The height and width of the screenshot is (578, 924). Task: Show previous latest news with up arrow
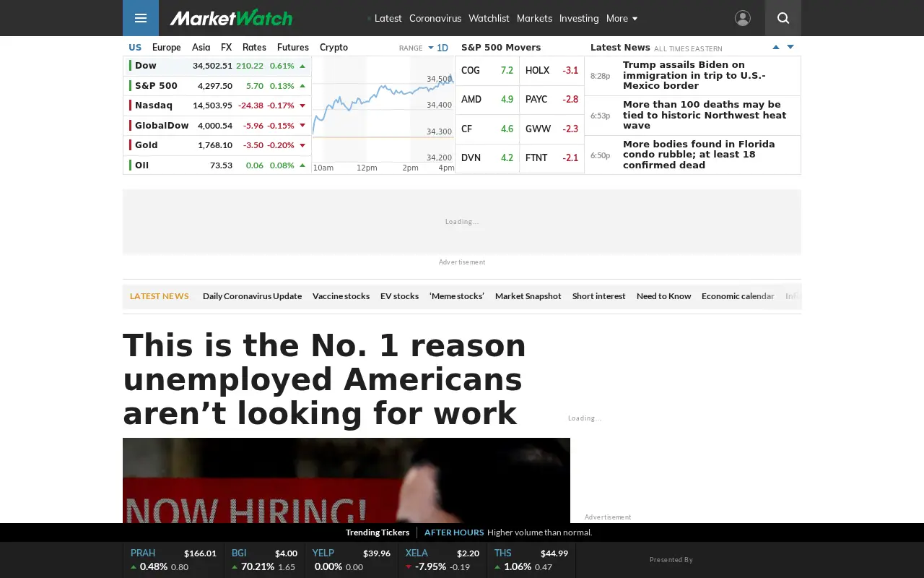(776, 47)
